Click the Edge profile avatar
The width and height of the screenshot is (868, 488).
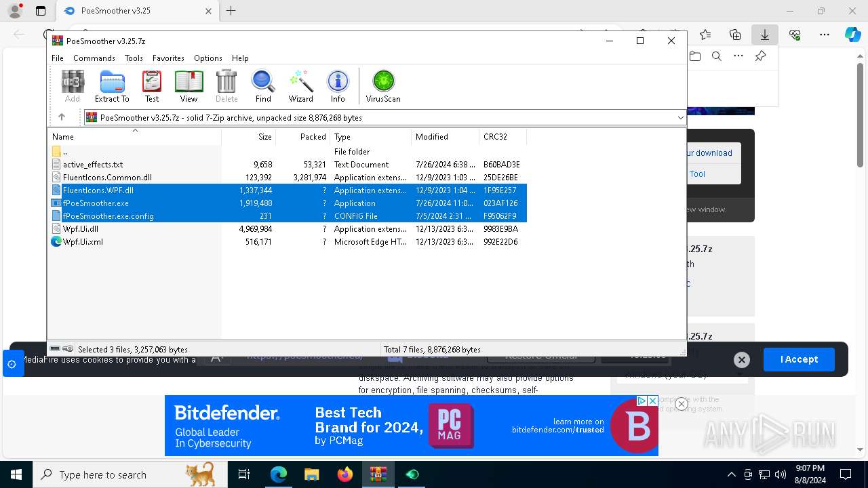click(x=15, y=11)
